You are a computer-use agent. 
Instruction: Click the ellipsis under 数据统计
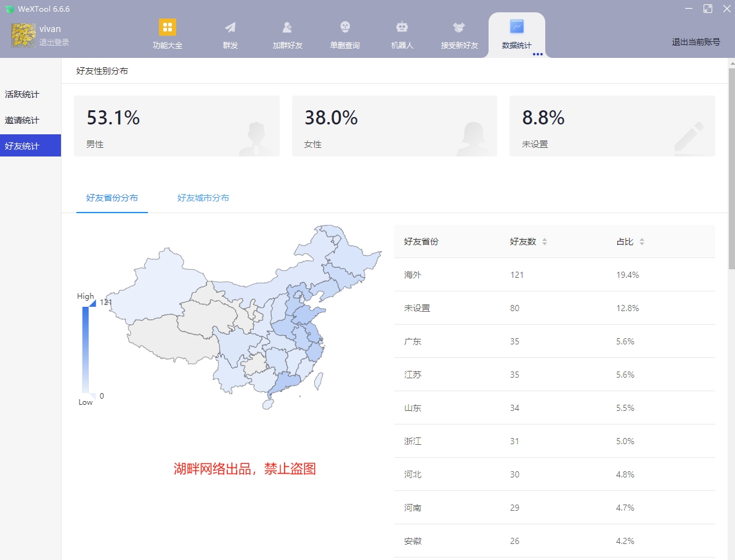(x=537, y=55)
